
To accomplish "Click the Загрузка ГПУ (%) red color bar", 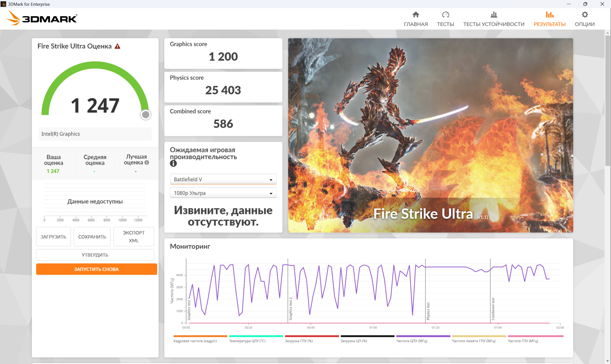I will (312, 336).
